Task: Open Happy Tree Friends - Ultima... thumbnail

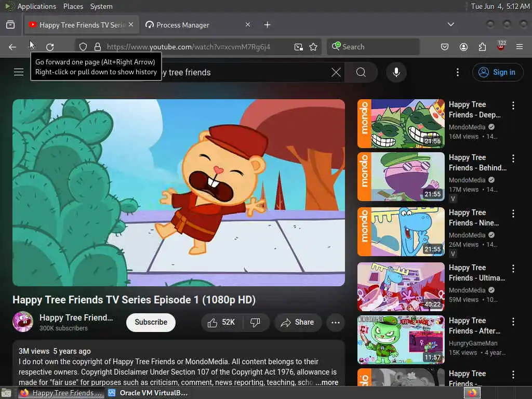Action: (401, 287)
